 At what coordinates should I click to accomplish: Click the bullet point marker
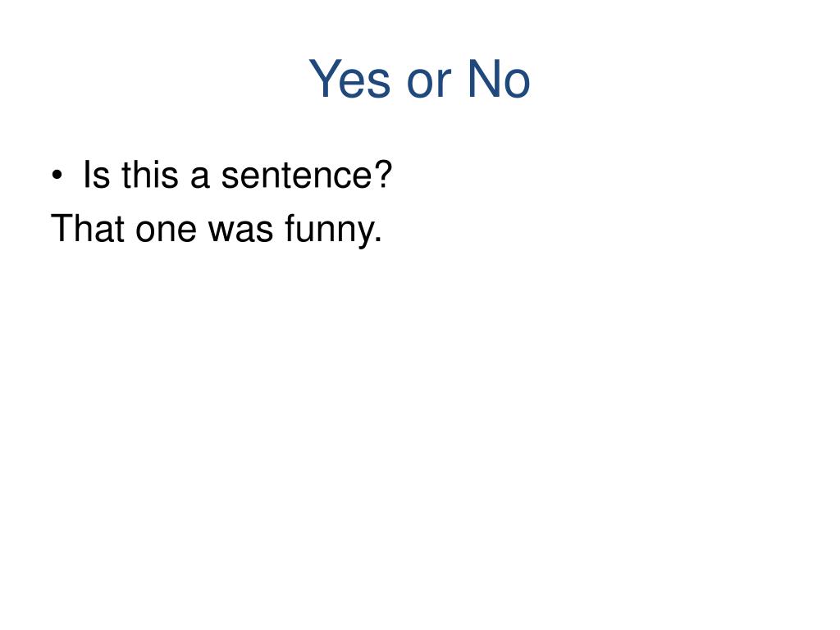[x=57, y=176]
